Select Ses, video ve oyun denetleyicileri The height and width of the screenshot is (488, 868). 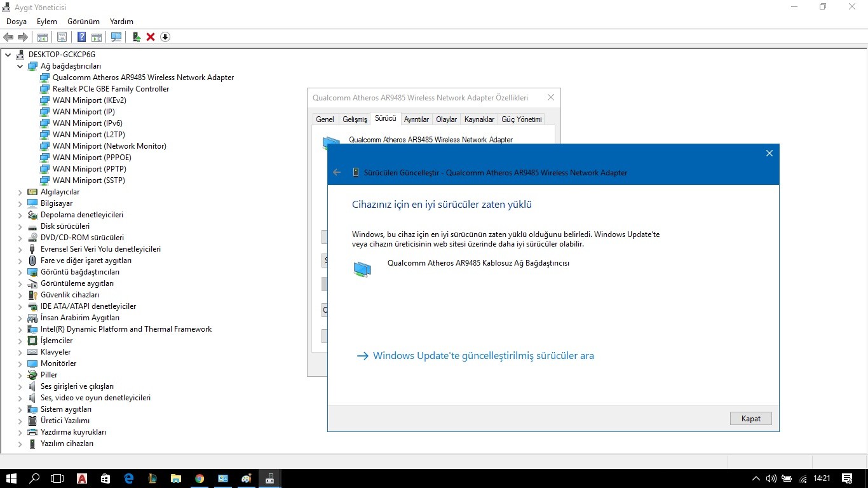(x=95, y=398)
